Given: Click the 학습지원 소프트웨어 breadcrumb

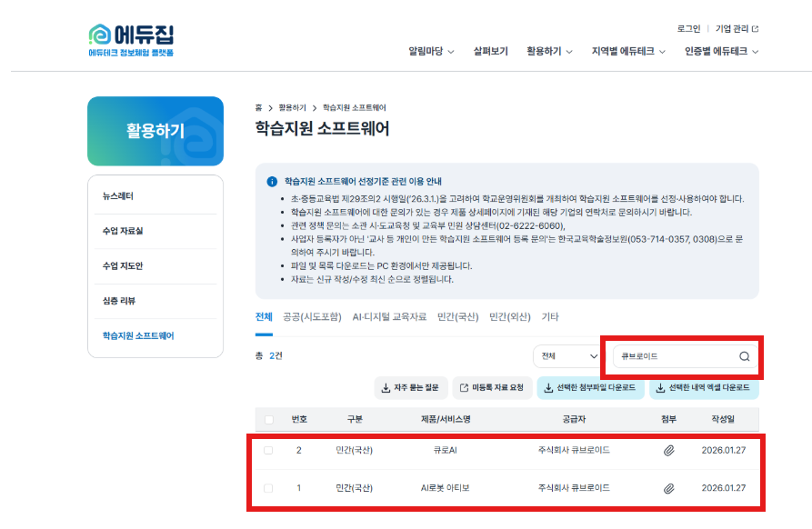Looking at the screenshot, I should [355, 107].
